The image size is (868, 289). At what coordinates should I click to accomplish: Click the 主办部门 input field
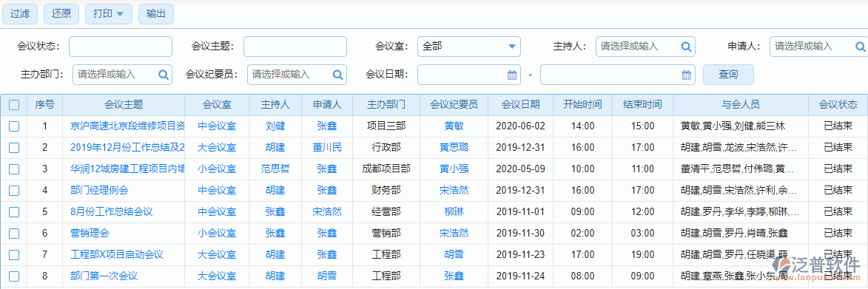click(122, 75)
